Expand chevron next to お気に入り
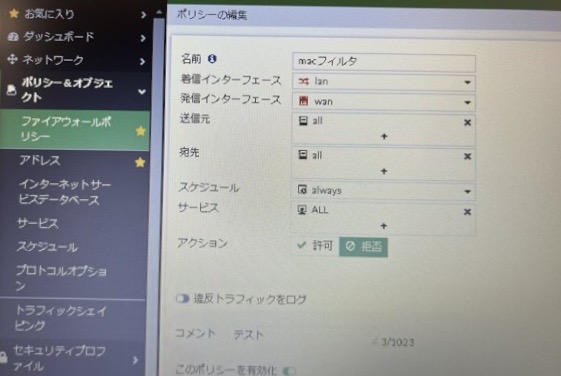Image resolution: width=561 pixels, height=376 pixels. 143,15
